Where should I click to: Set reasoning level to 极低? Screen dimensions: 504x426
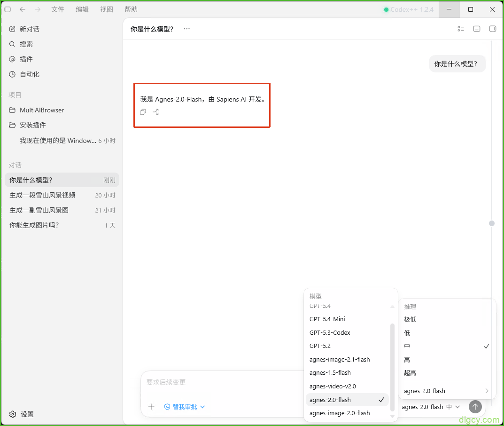(446, 319)
